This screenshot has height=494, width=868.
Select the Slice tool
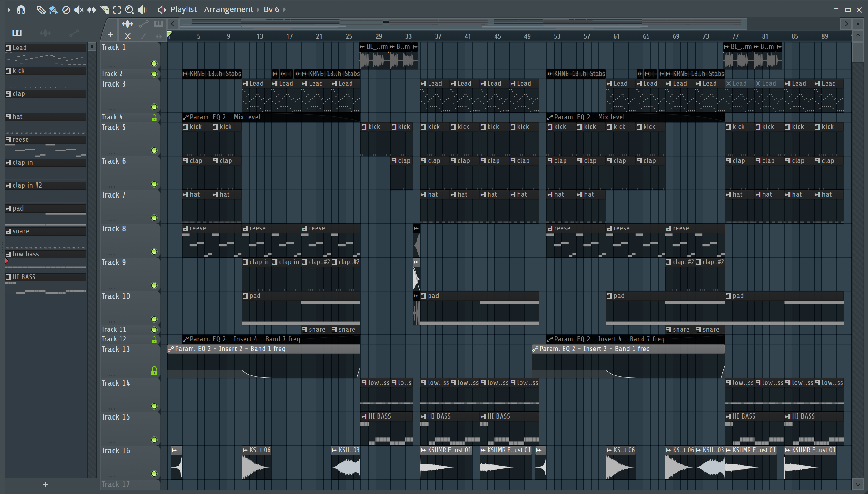[x=104, y=10]
